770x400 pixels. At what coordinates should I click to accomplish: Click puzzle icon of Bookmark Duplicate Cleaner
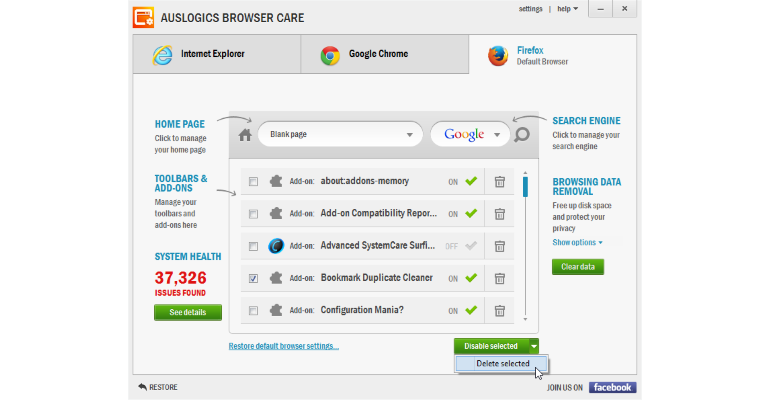[x=276, y=278]
